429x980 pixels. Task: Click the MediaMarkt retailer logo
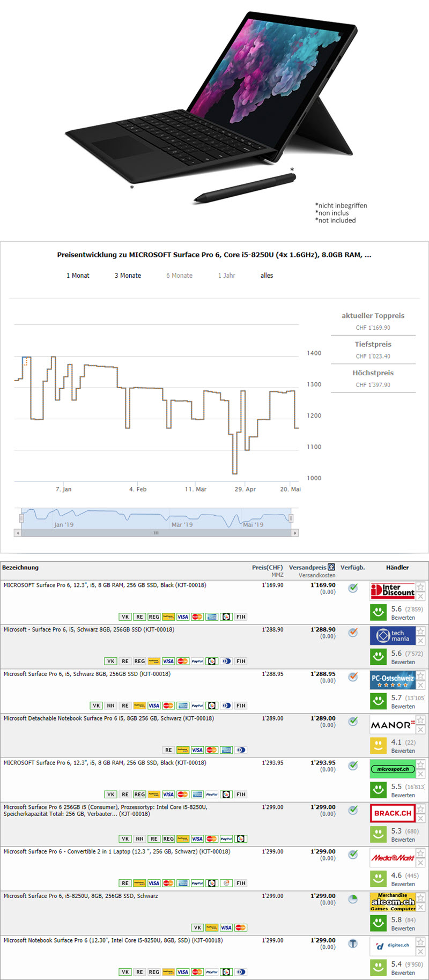[393, 857]
